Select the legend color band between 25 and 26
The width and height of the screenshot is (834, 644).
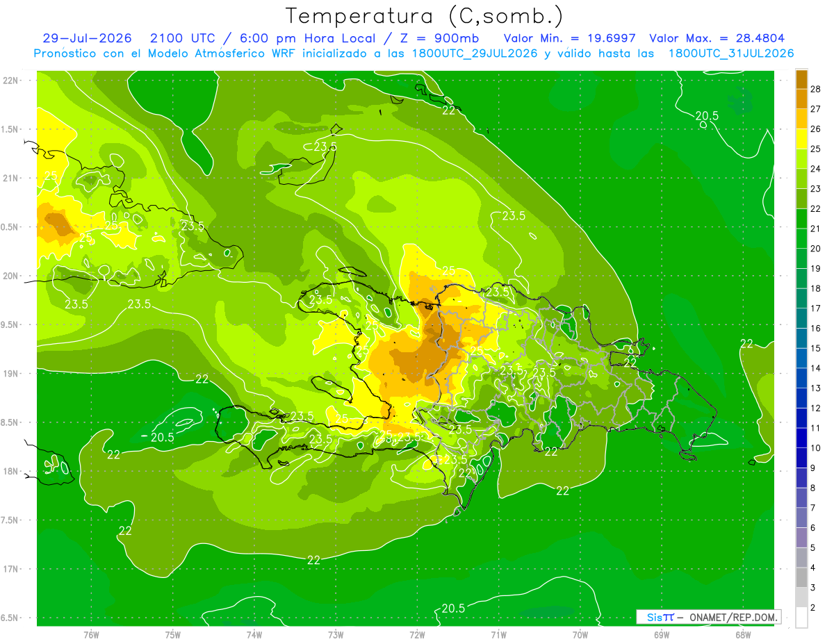point(801,138)
